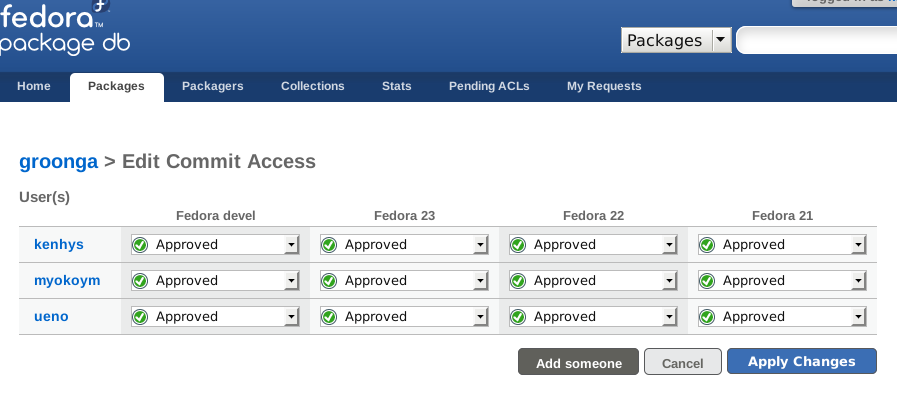Viewport: 897px width, 396px height.
Task: Go to the Collections tab
Action: point(312,86)
